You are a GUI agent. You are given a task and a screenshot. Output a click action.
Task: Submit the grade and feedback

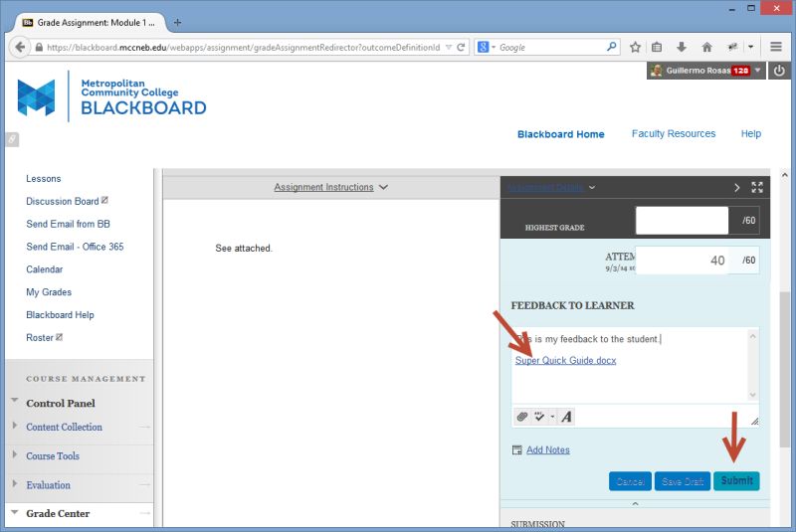point(736,480)
